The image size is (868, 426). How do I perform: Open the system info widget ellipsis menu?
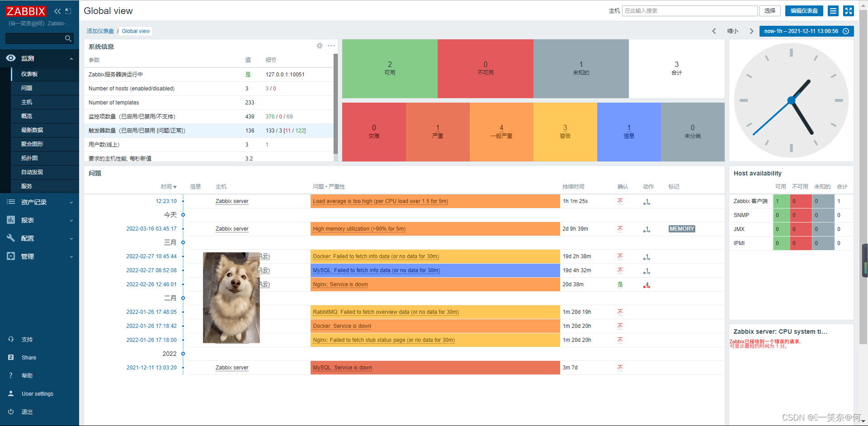tap(331, 46)
